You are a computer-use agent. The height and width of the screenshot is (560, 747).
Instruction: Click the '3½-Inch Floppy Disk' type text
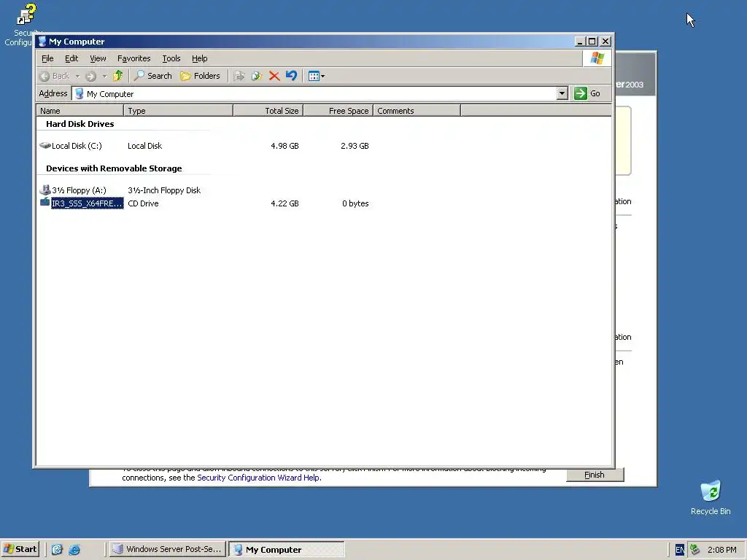click(164, 190)
